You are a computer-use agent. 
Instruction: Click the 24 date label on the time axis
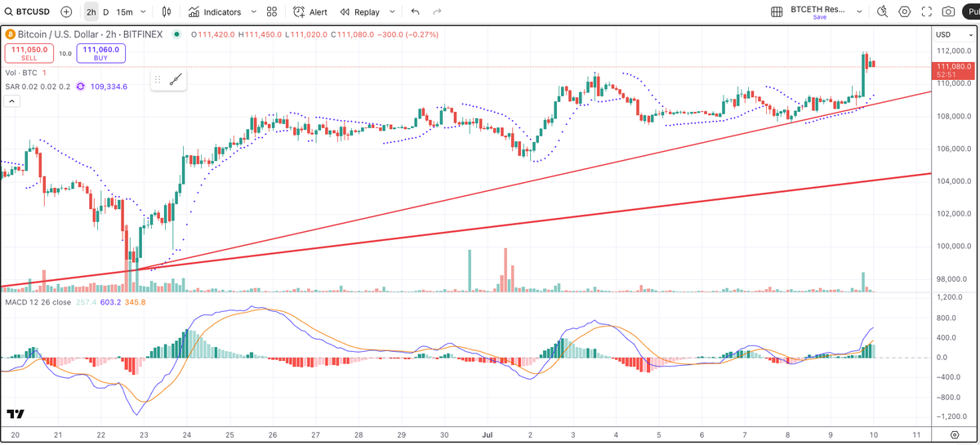pyautogui.click(x=187, y=435)
